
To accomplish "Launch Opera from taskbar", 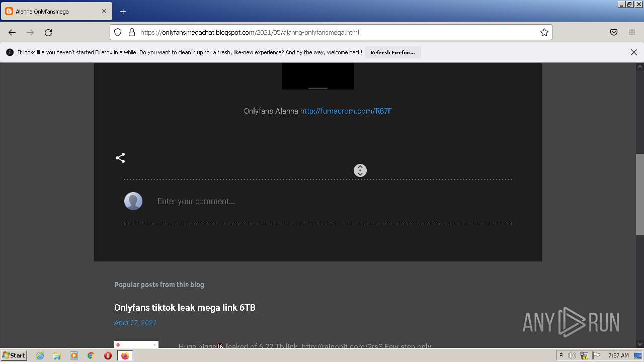I will pos(108,355).
